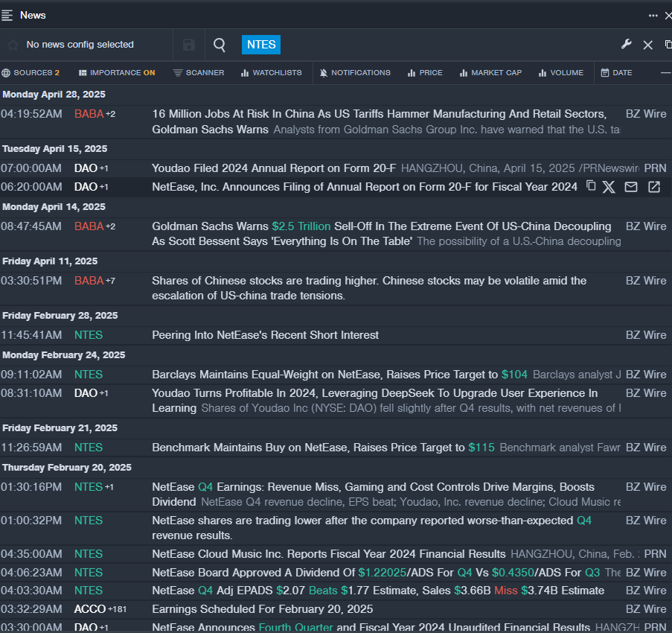Open the Sources filter
The image size is (672, 633).
[31, 73]
